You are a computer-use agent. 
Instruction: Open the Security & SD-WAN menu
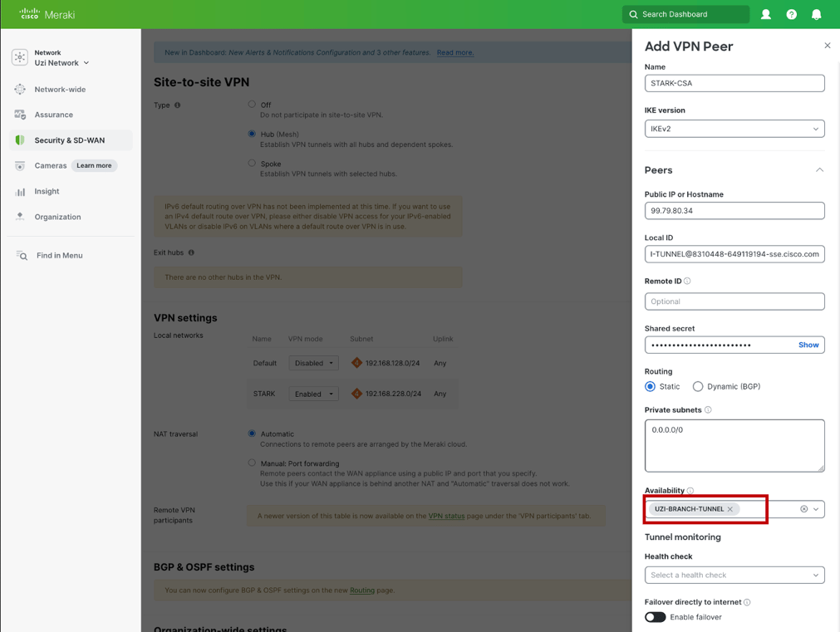70,140
